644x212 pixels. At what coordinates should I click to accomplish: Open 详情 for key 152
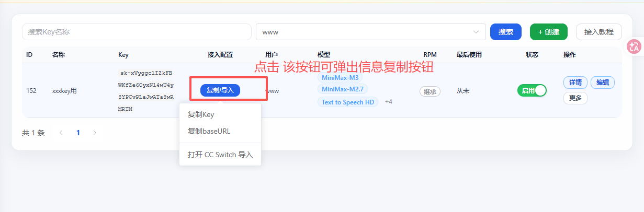click(x=575, y=83)
